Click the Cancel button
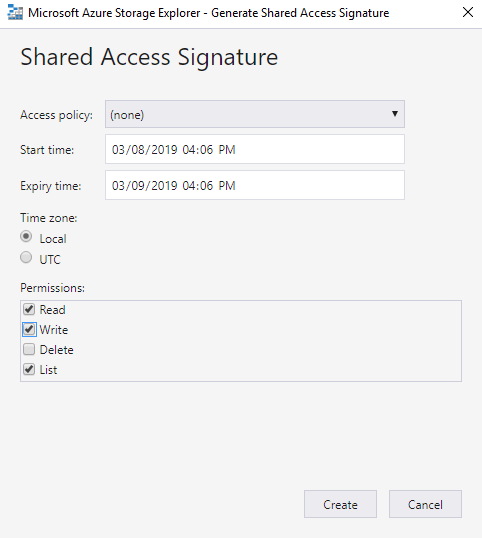The width and height of the screenshot is (482, 538). coord(425,504)
